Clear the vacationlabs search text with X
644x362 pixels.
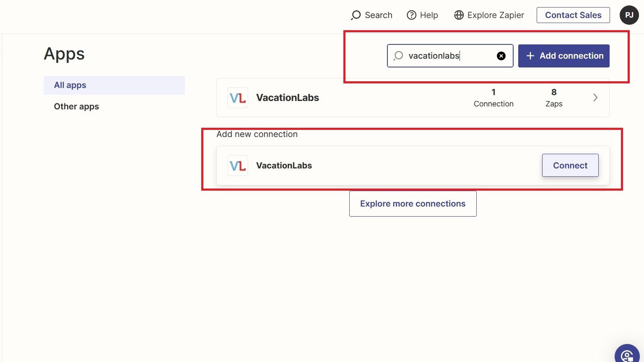tap(501, 56)
